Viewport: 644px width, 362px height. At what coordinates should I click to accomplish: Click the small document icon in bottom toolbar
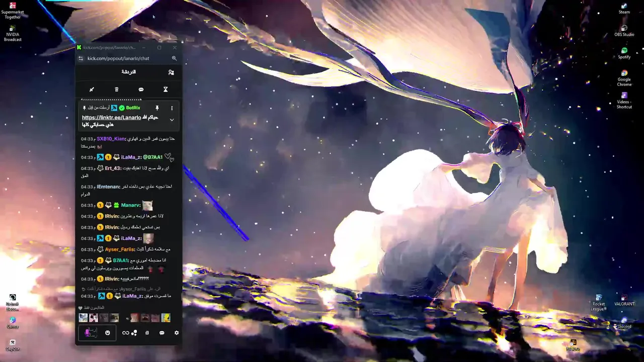pyautogui.click(x=147, y=333)
